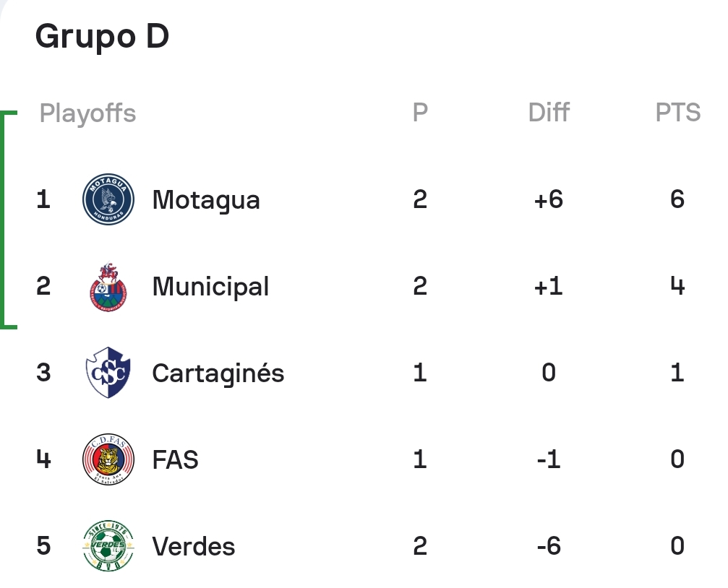This screenshot has height=588, width=728.
Task: Click the P column header
Action: click(x=420, y=112)
